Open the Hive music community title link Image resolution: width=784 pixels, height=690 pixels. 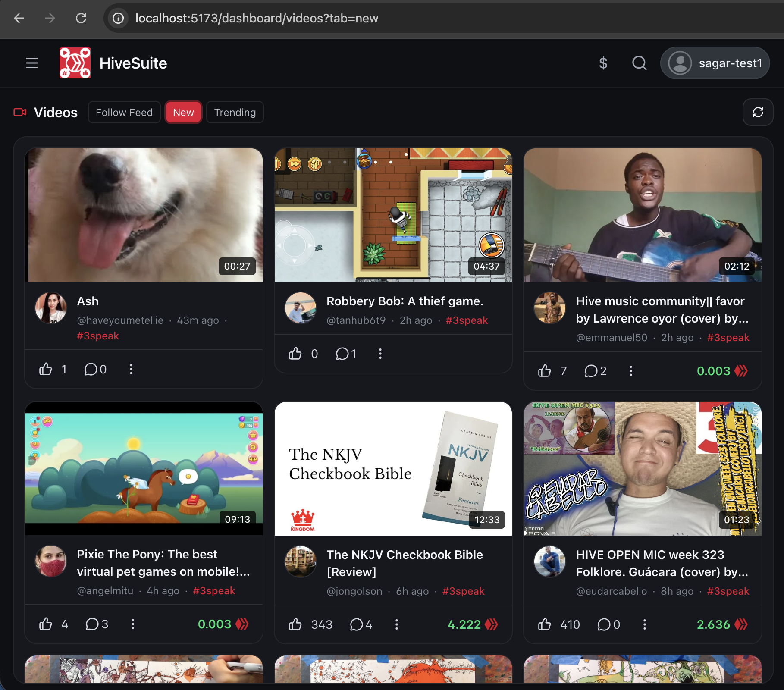662,310
